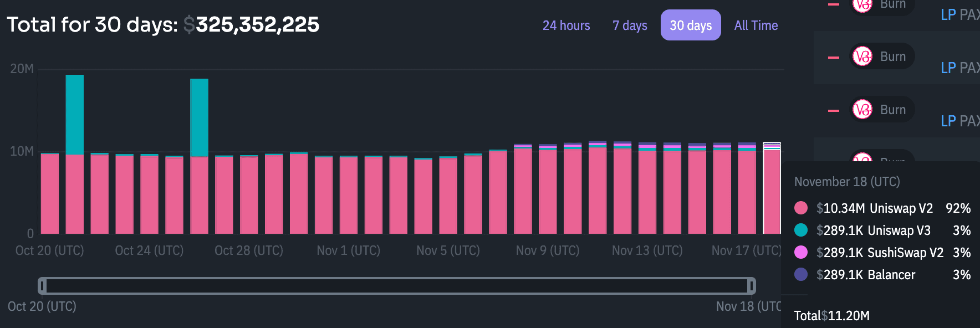Image resolution: width=980 pixels, height=328 pixels.
Task: Click the Burn label in third Burn row
Action: 892,110
